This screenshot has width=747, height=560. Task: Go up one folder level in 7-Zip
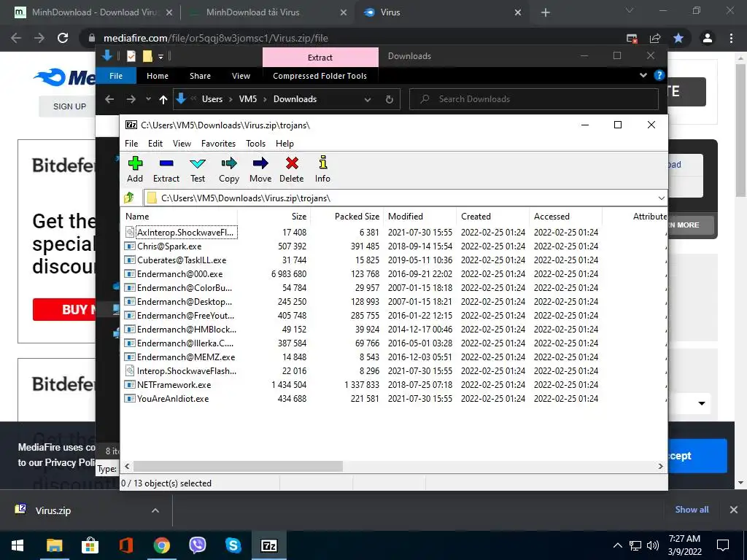pos(129,198)
